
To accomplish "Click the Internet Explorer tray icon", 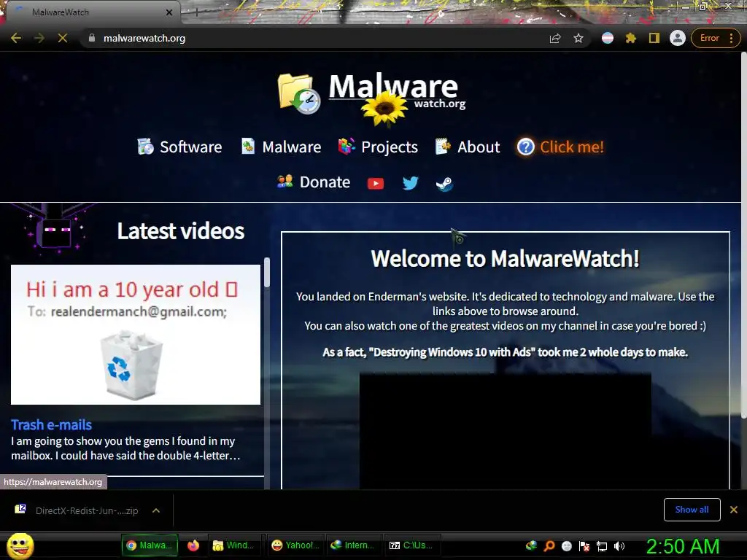I will (531, 545).
